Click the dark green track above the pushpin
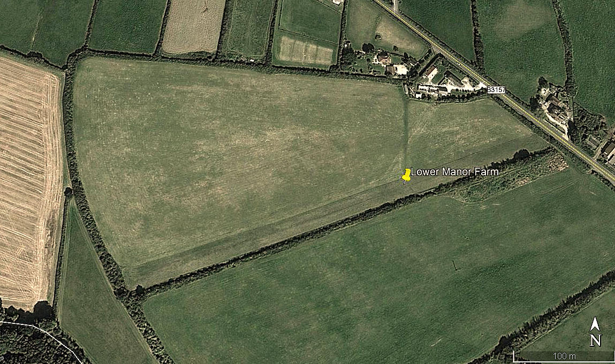The image size is (615, 364). point(405,130)
